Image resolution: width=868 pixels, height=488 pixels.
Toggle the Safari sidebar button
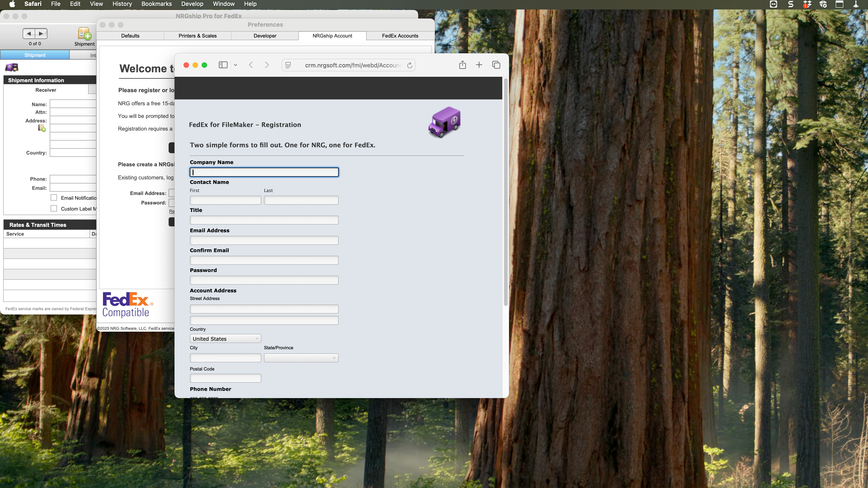[223, 65]
